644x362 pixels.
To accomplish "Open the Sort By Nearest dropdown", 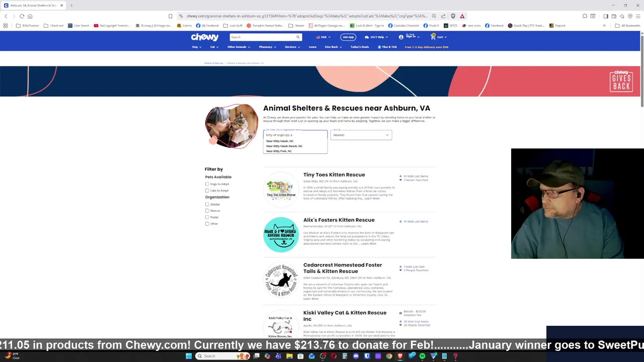I will pyautogui.click(x=361, y=135).
